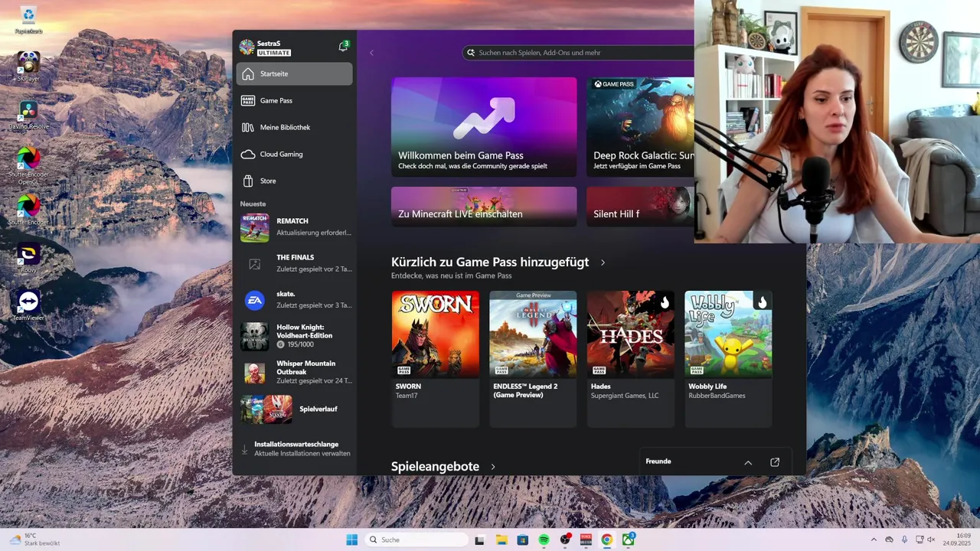Open Willkommen beim Game Pass banner
The height and width of the screenshot is (551, 980).
[x=484, y=127]
